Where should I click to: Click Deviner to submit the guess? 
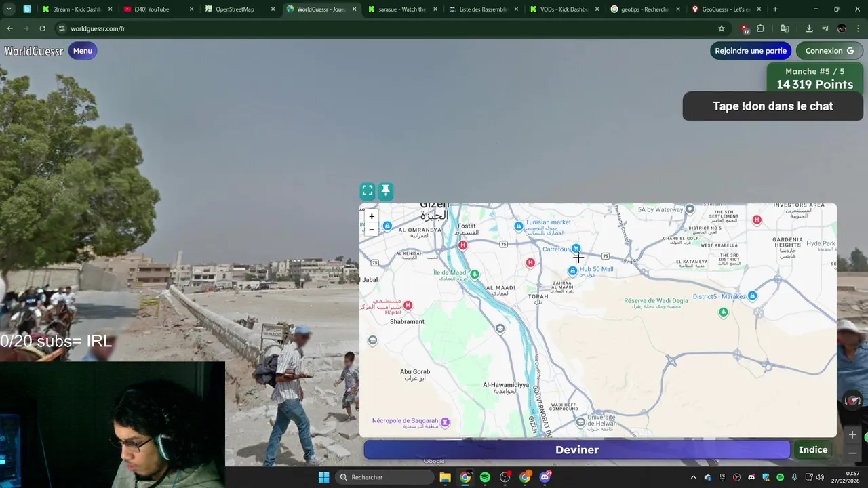click(x=576, y=450)
